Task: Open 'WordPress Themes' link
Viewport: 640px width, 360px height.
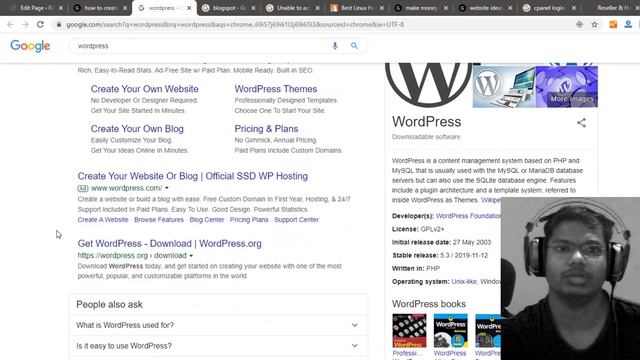Action: pos(276,89)
